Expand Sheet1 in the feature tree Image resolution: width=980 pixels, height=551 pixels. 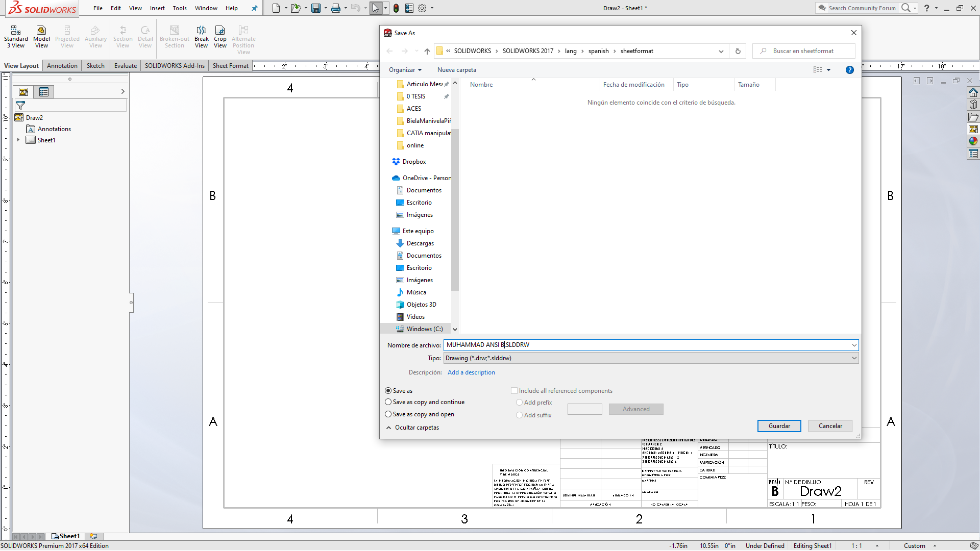click(18, 140)
